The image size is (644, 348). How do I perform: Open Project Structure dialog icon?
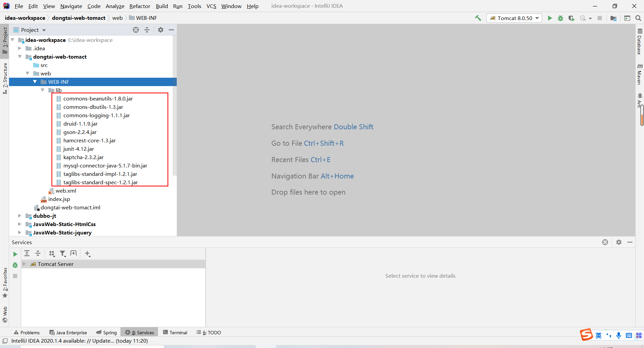click(x=613, y=18)
